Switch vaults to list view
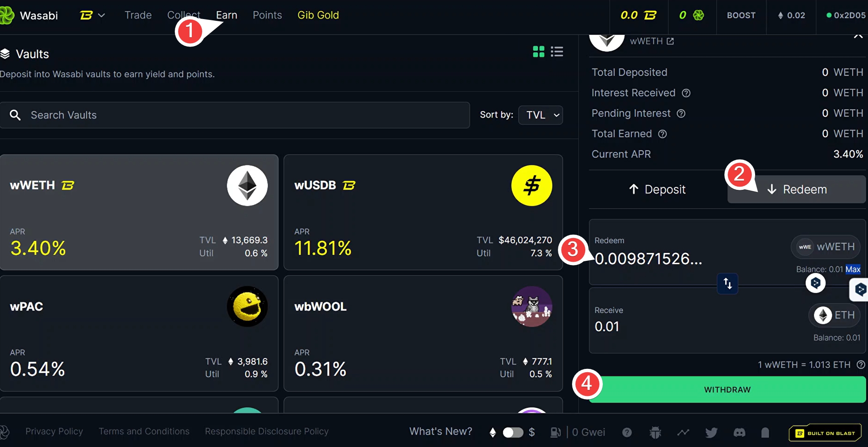This screenshot has width=868, height=447. click(557, 52)
